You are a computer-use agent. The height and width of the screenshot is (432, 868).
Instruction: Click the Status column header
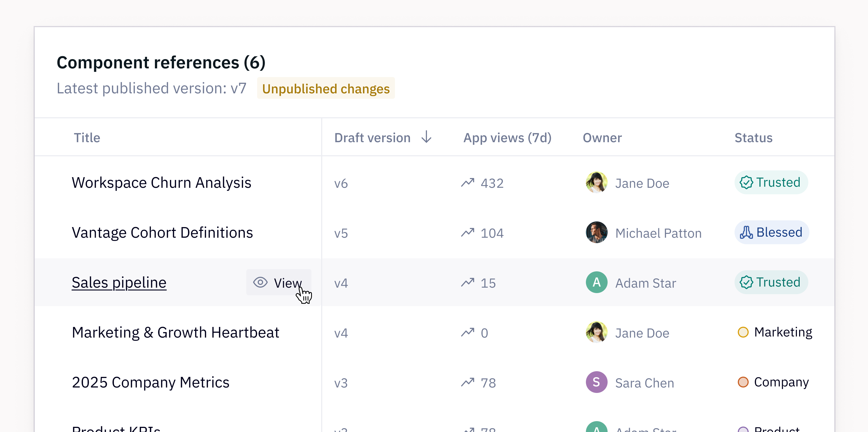(x=754, y=138)
